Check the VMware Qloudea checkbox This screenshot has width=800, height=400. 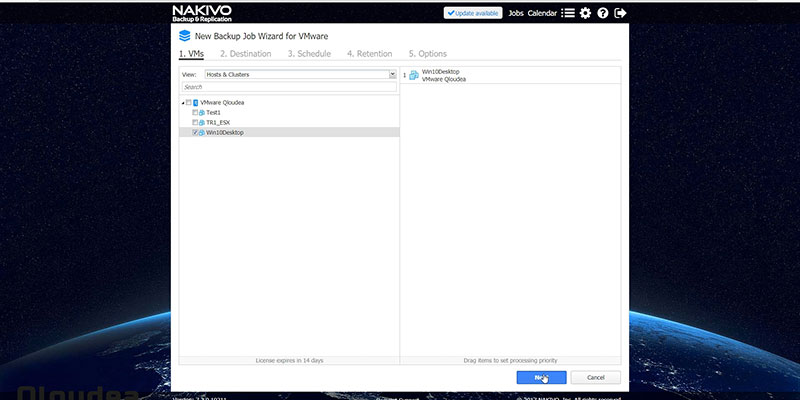pos(189,103)
